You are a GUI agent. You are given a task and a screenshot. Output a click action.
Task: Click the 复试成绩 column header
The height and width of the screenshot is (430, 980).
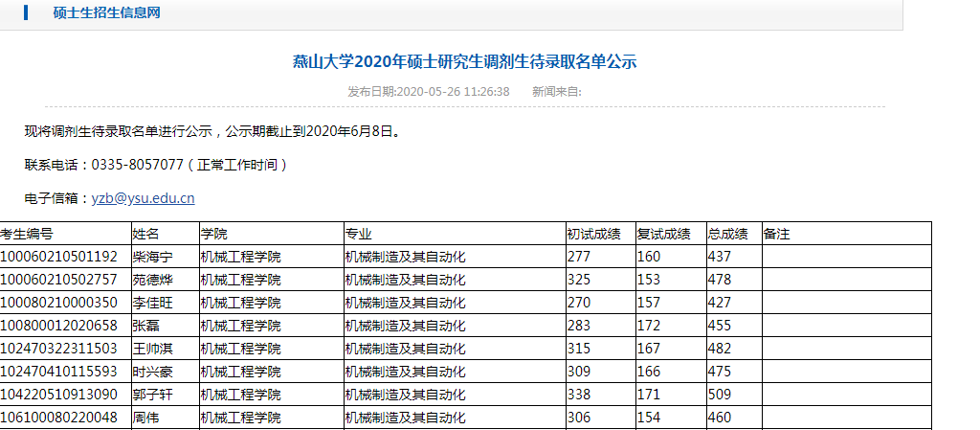[x=663, y=234]
